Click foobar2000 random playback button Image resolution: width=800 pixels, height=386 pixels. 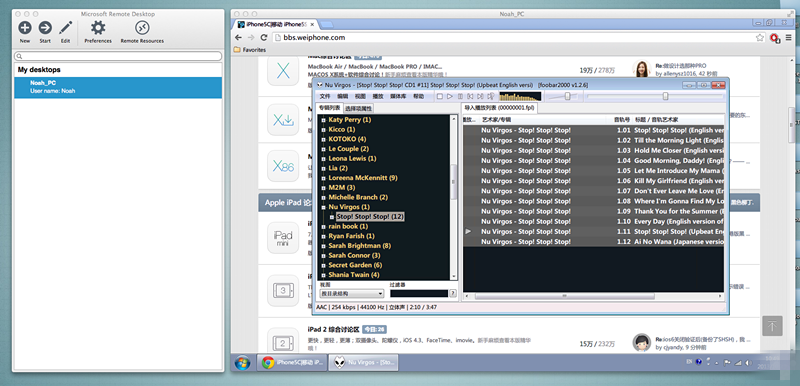[x=491, y=96]
